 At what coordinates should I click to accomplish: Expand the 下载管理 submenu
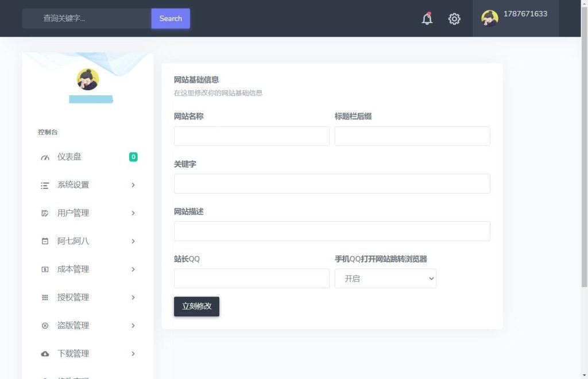point(133,353)
